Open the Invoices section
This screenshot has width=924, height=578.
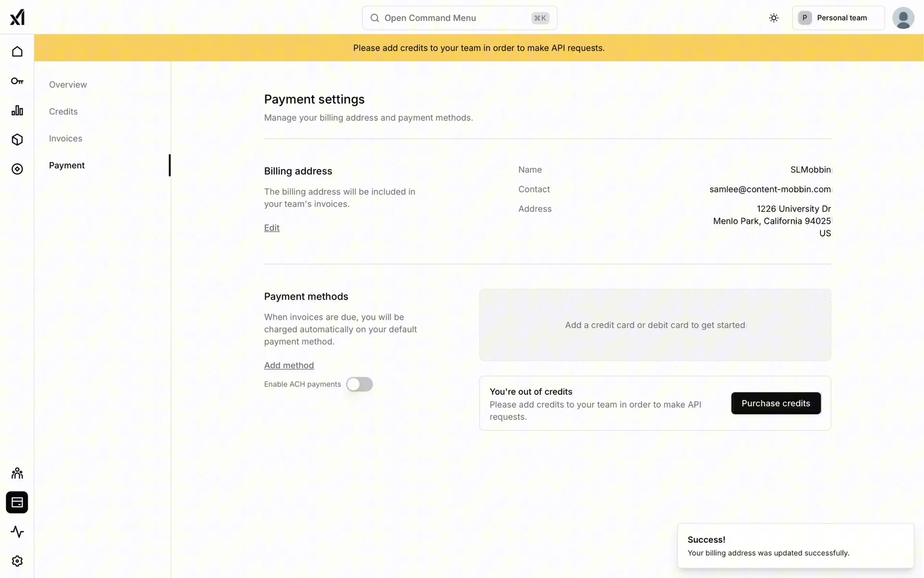click(x=65, y=139)
